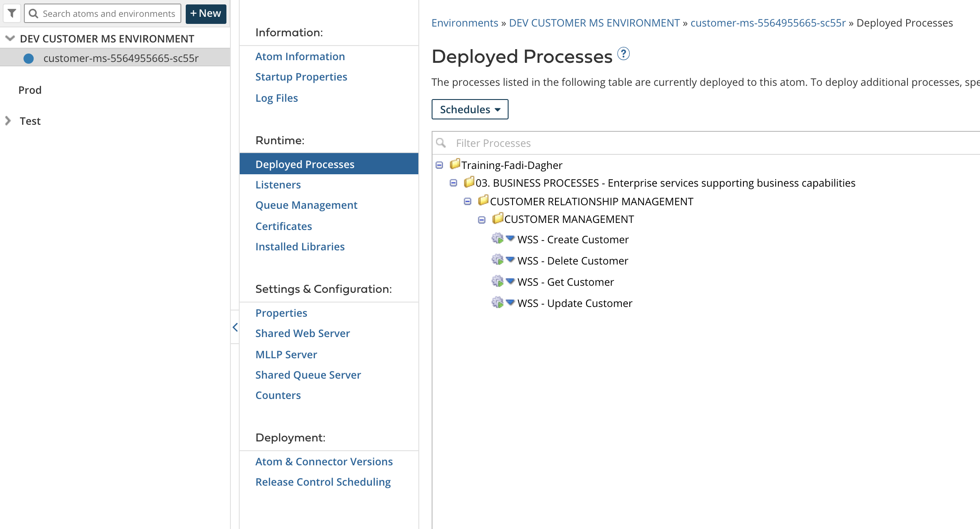
Task: Go to Shared Web Server settings
Action: (x=302, y=333)
